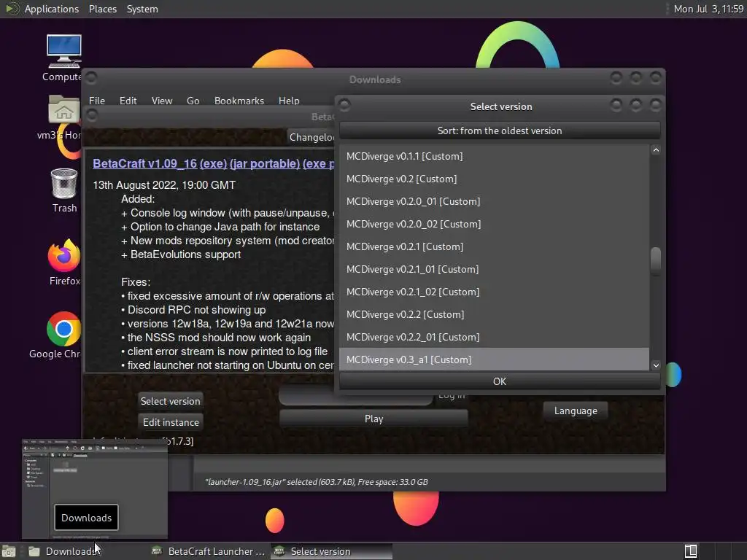The width and height of the screenshot is (747, 560).
Task: Select MCDiverge v0.2.2 [Custom]
Action: [x=494, y=314]
